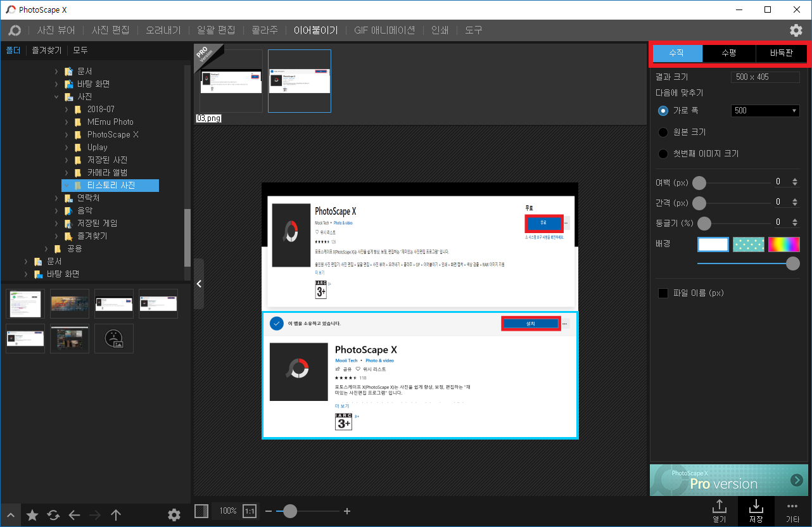Open the settings gear in the top menu bar
812x527 pixels.
click(x=796, y=30)
